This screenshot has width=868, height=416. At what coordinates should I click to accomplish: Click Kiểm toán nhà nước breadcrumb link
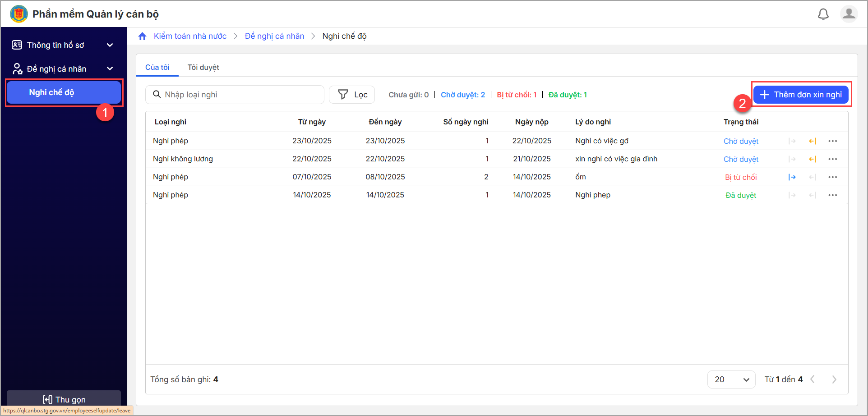[190, 36]
